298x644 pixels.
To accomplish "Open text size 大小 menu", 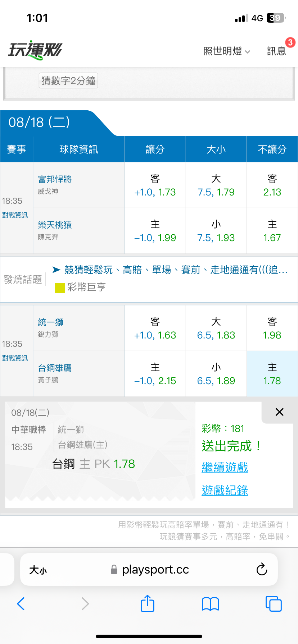I will [38, 570].
